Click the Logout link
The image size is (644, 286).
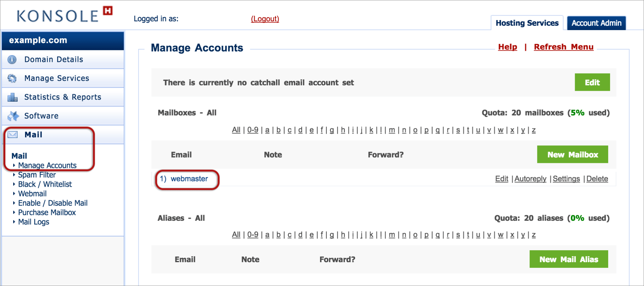(265, 19)
